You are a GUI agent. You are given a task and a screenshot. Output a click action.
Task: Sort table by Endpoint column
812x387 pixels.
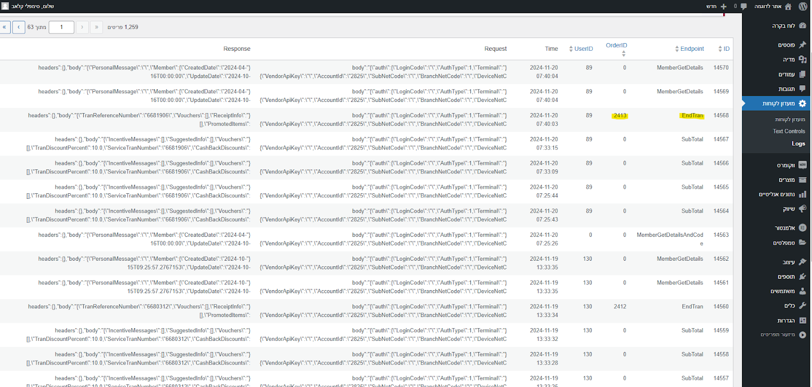click(689, 49)
